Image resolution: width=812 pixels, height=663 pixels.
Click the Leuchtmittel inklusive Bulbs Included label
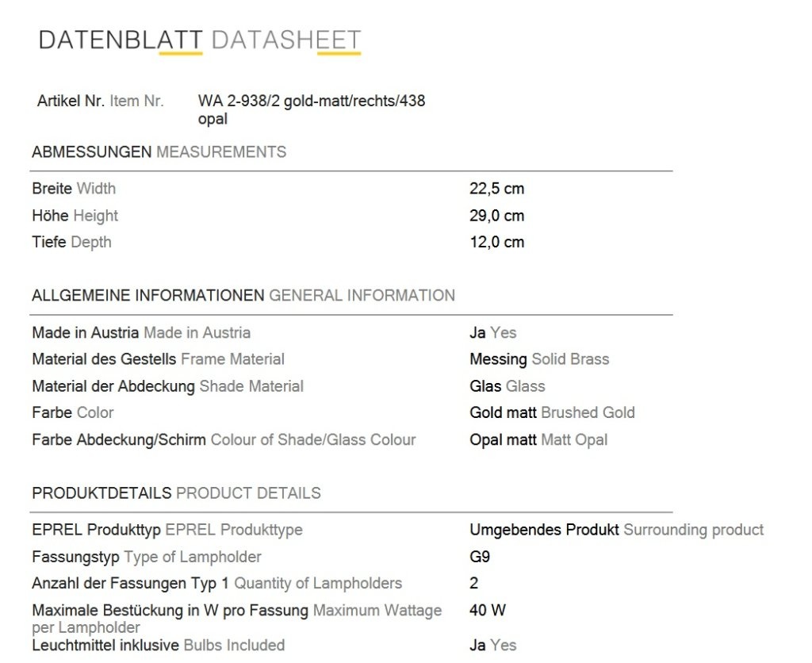pos(158,646)
